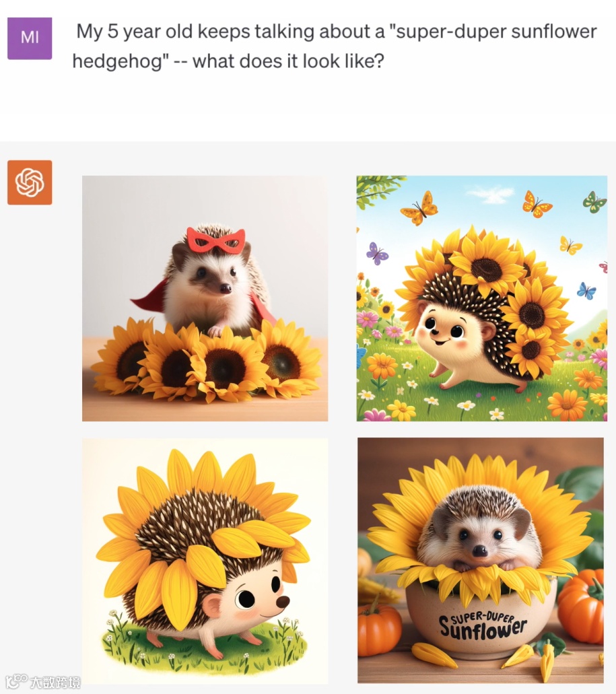The image size is (616, 694).
Task: Click the blue butterfly in the meadow image
Action: [x=586, y=290]
